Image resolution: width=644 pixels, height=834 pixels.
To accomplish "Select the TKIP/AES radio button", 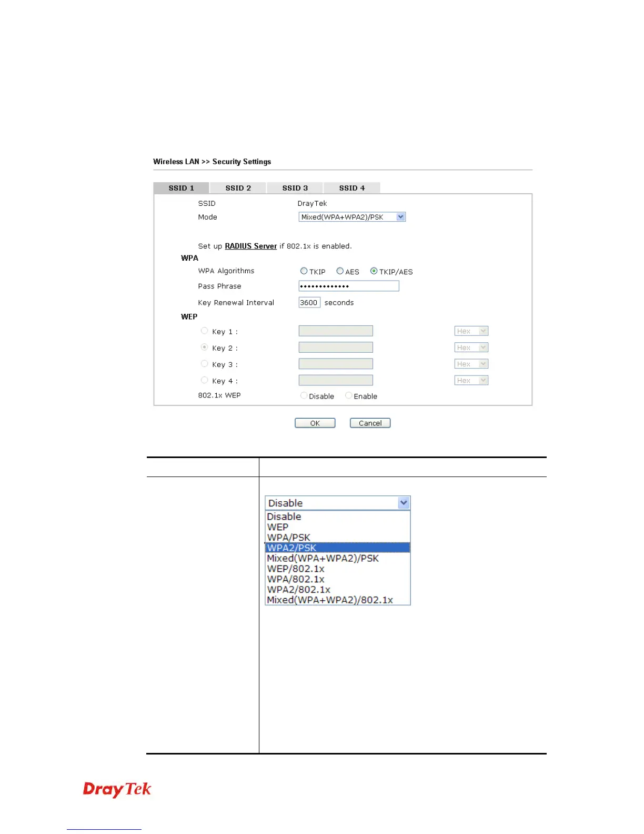I will (374, 271).
